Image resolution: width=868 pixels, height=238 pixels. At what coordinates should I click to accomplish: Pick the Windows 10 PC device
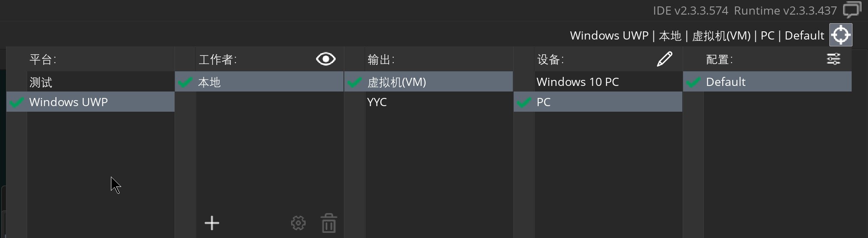pos(577,82)
